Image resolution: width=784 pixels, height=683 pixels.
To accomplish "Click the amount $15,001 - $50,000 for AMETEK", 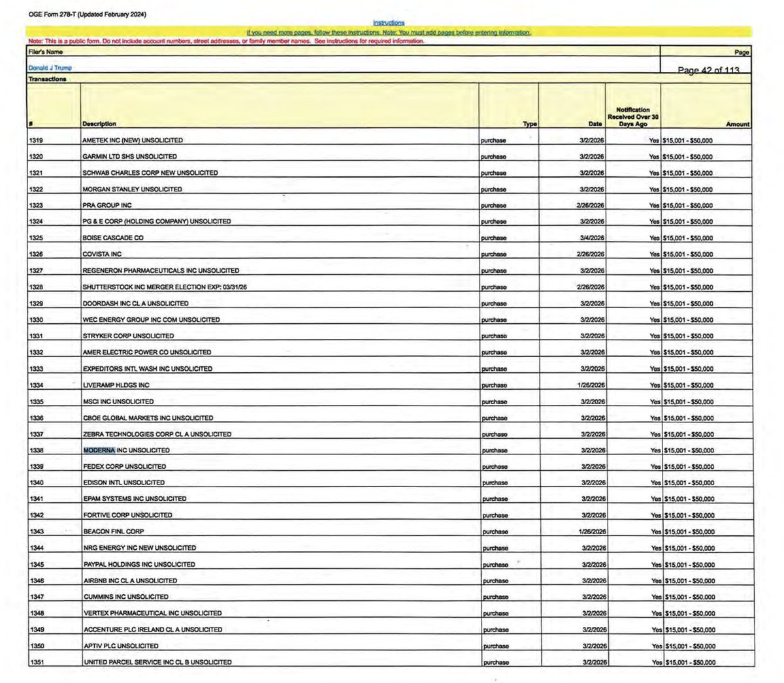I will tap(688, 140).
